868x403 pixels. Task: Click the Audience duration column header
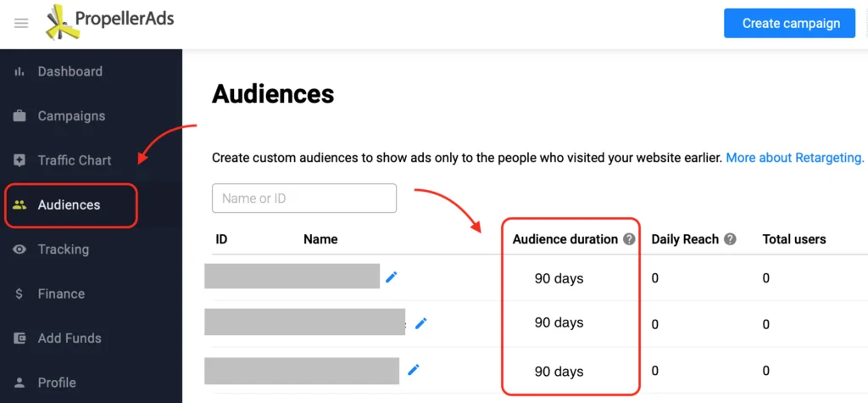(565, 239)
